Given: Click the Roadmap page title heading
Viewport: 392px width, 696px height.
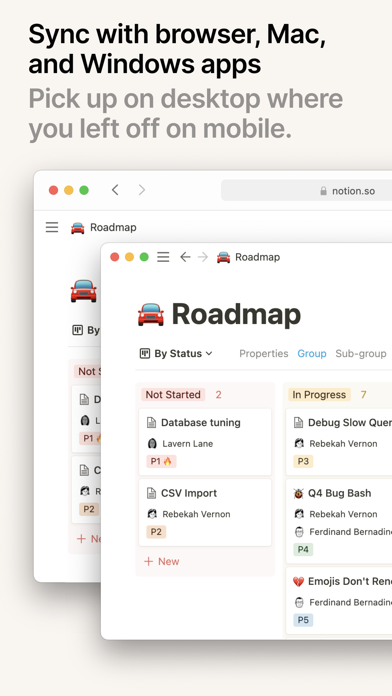Looking at the screenshot, I should tap(236, 314).
